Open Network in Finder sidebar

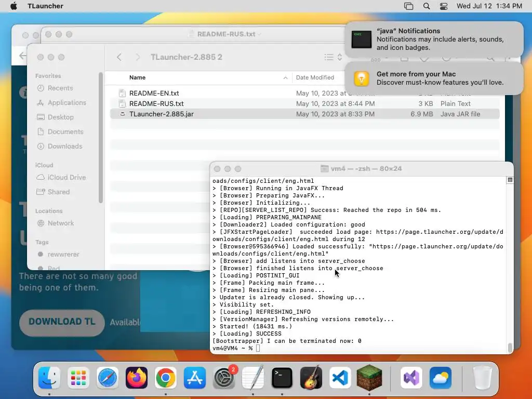click(x=61, y=223)
